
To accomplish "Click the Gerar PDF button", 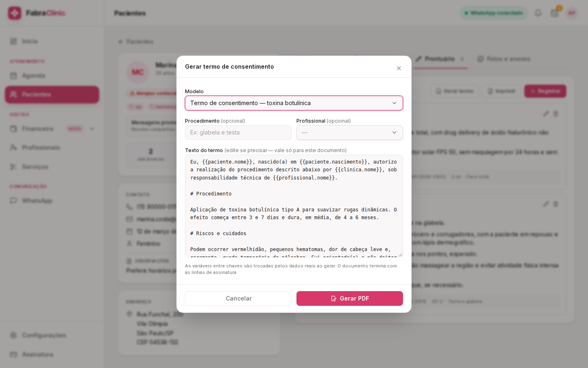I will [x=350, y=298].
